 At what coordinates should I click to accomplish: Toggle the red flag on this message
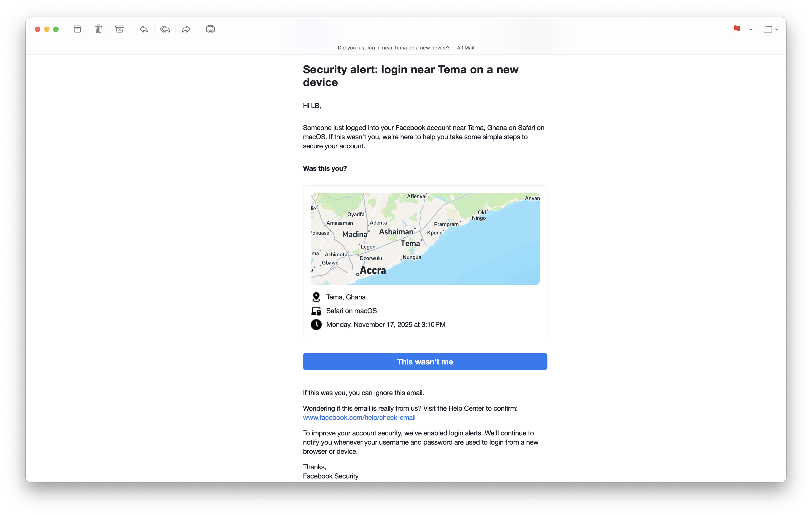pos(737,29)
